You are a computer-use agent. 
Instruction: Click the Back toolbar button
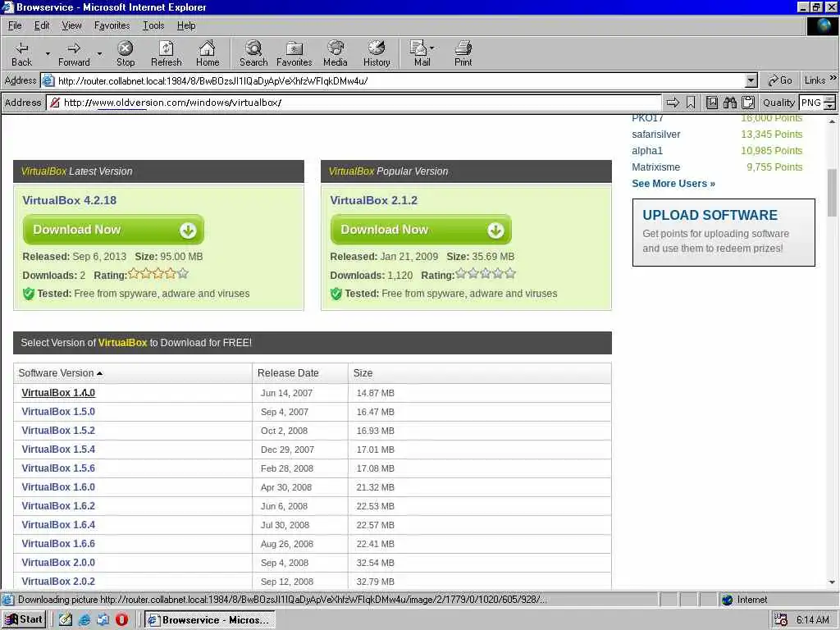tap(21, 53)
